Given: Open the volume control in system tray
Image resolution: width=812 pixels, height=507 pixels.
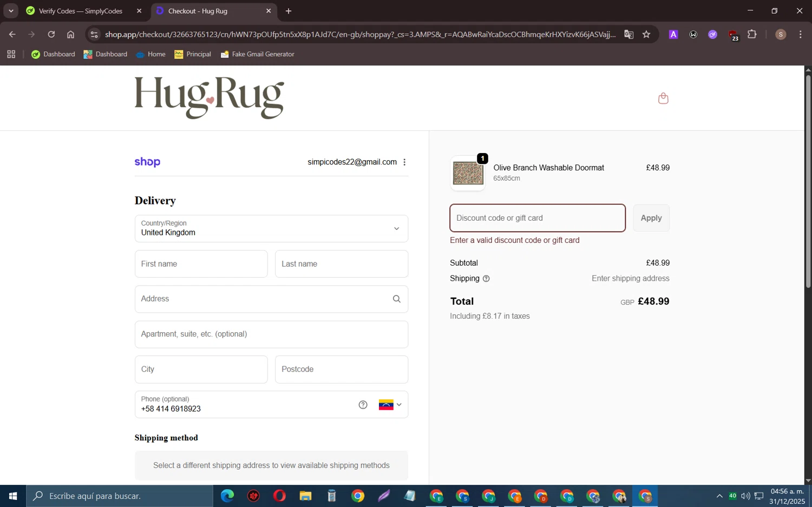Looking at the screenshot, I should (x=745, y=496).
